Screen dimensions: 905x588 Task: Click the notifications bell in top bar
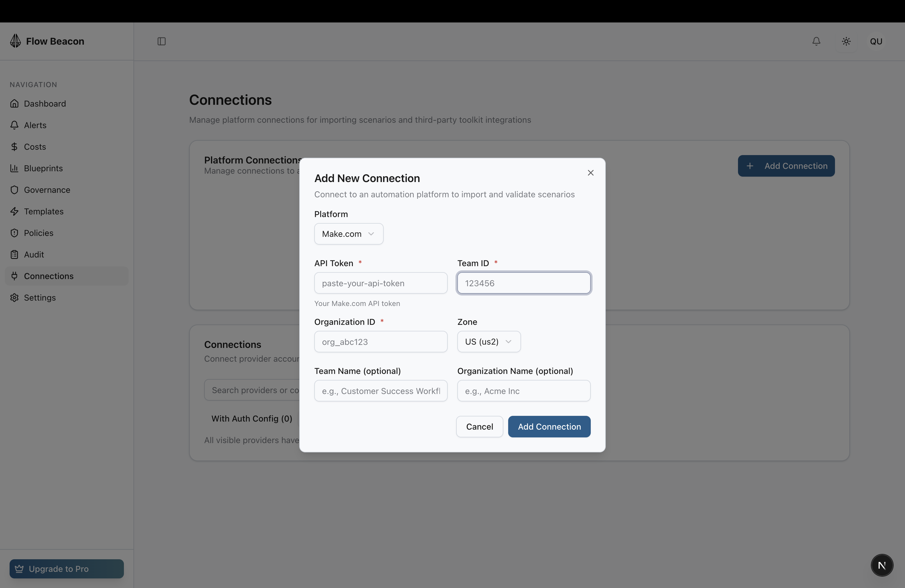(x=816, y=41)
